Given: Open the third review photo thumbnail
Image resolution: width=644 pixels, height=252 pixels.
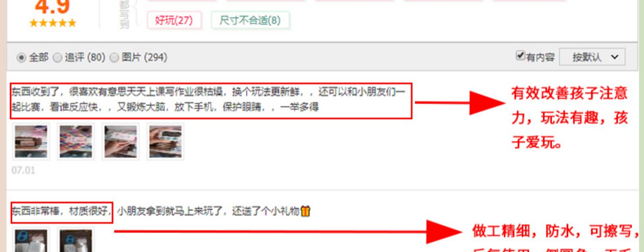Looking at the screenshot, I should 121,141.
